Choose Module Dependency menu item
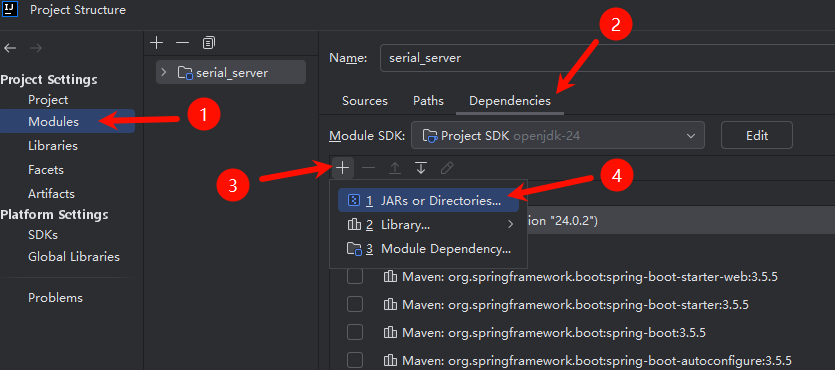This screenshot has height=370, width=835. point(428,249)
